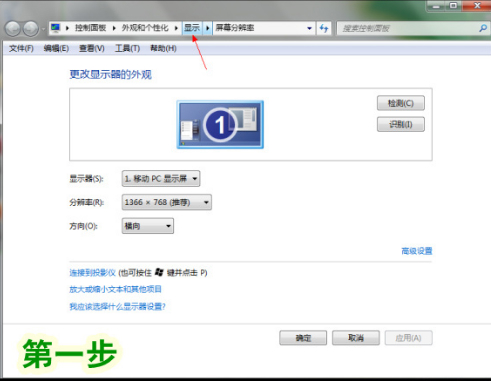Click in the 搜索控制面板 search field
This screenshot has height=381, width=491.
[x=407, y=28]
